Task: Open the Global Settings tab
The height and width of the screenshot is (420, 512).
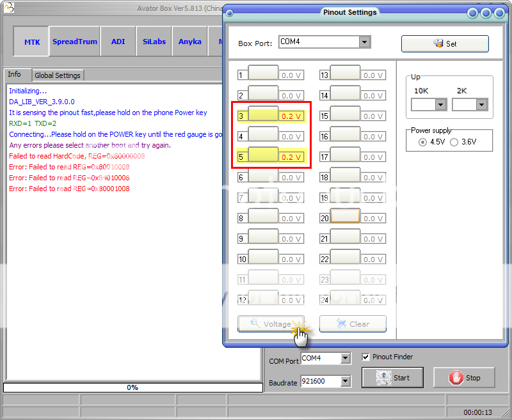Action: pos(58,75)
